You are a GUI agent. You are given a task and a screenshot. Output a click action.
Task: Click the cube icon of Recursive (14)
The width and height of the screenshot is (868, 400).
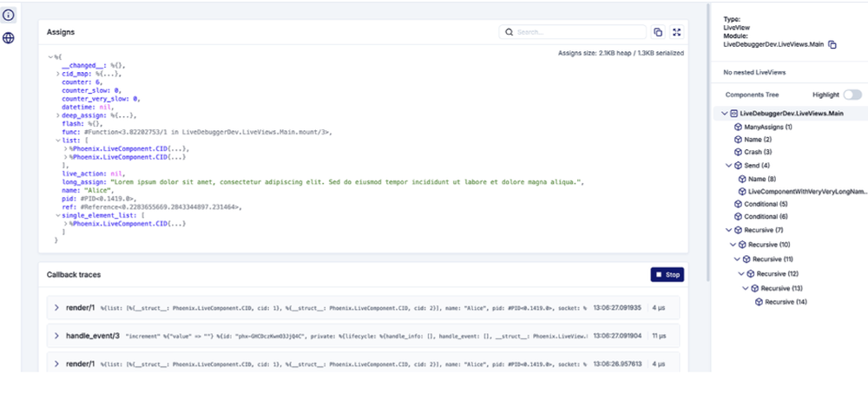[759, 302]
